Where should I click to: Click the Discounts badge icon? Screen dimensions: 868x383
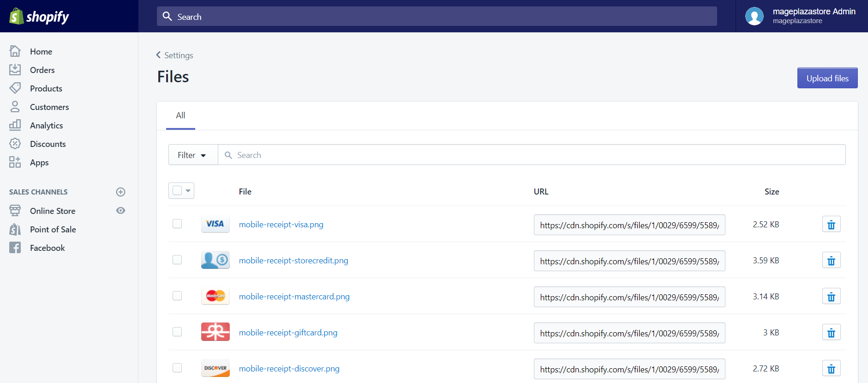point(15,143)
